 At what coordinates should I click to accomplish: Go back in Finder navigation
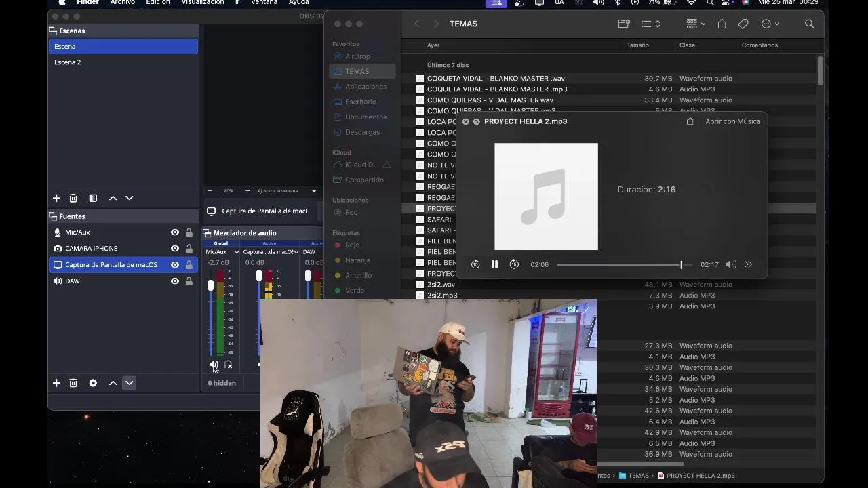[x=416, y=24]
